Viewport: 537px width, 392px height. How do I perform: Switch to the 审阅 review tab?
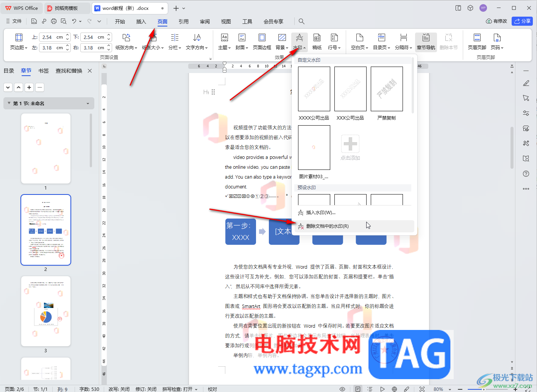[x=205, y=22]
